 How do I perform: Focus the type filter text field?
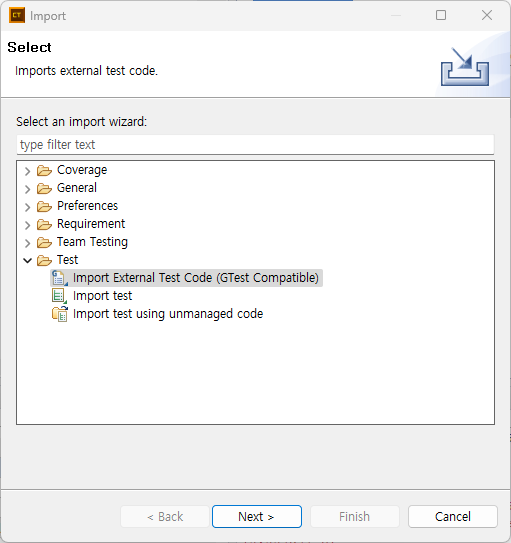coord(256,145)
